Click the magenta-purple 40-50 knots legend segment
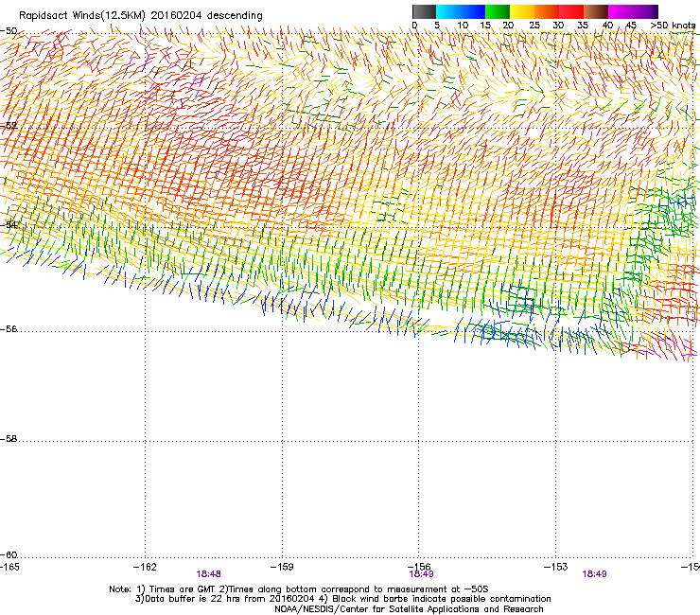Viewport: 700px width, 615px height. click(x=633, y=11)
